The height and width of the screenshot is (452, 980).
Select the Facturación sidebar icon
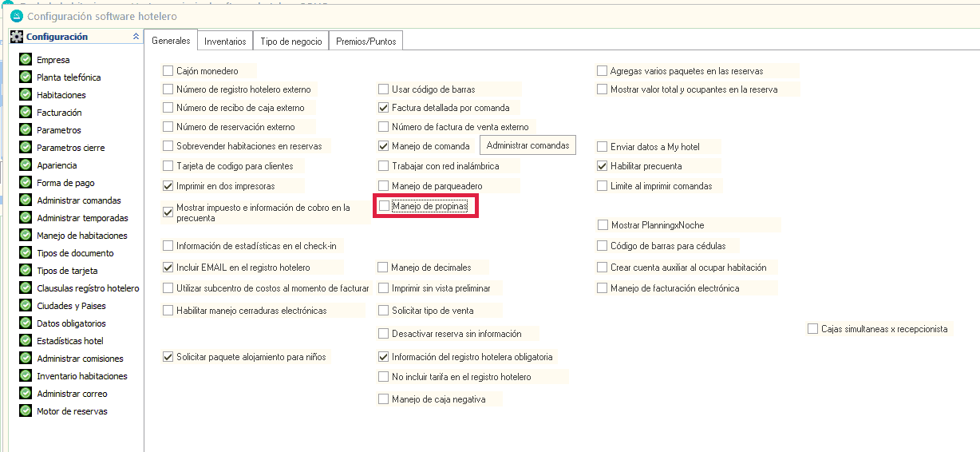(x=26, y=113)
